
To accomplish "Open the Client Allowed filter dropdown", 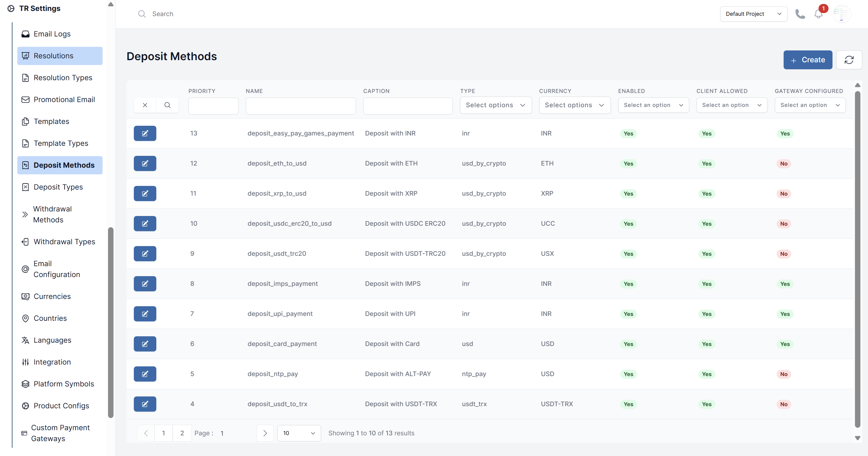I will click(731, 105).
